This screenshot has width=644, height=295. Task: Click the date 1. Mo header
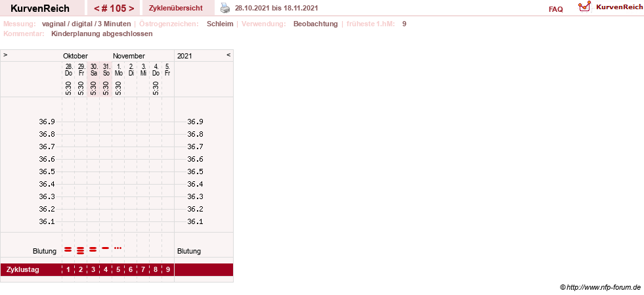coord(118,70)
